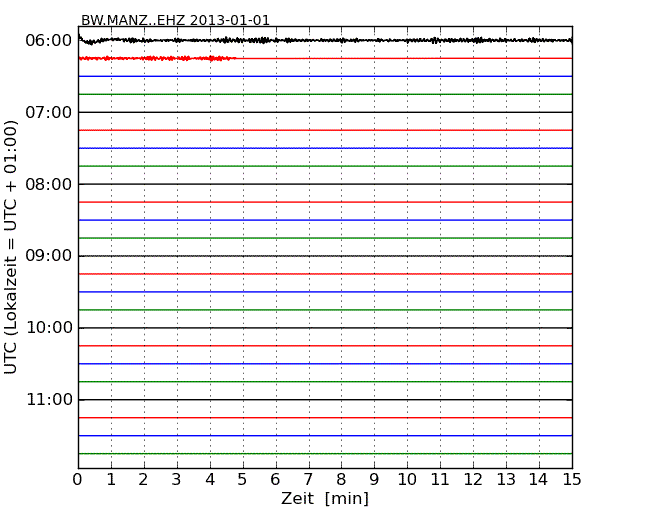
Task: Click x-axis tick label 7
Action: tap(308, 480)
